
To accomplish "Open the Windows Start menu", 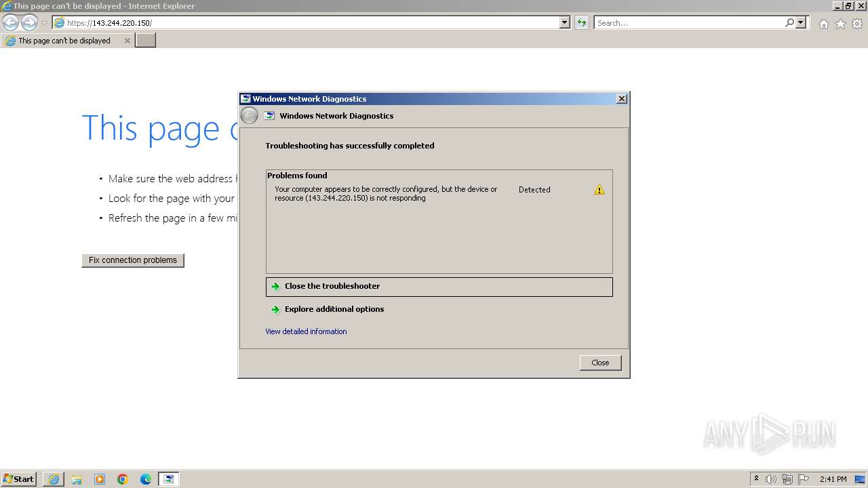I will pos(18,479).
